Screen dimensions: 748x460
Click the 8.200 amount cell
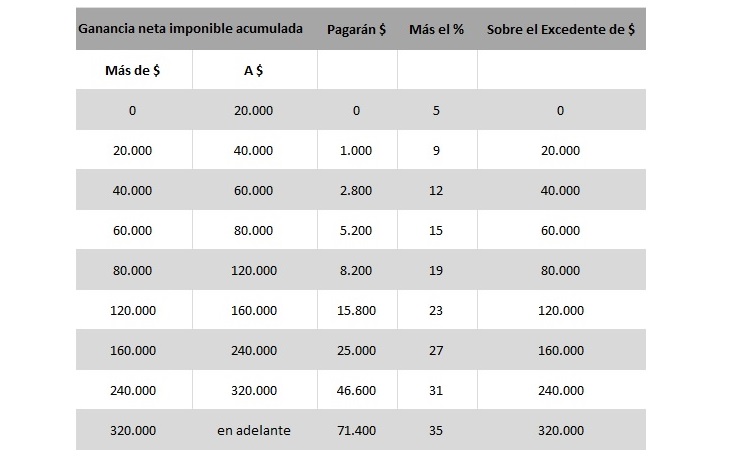[x=357, y=270]
